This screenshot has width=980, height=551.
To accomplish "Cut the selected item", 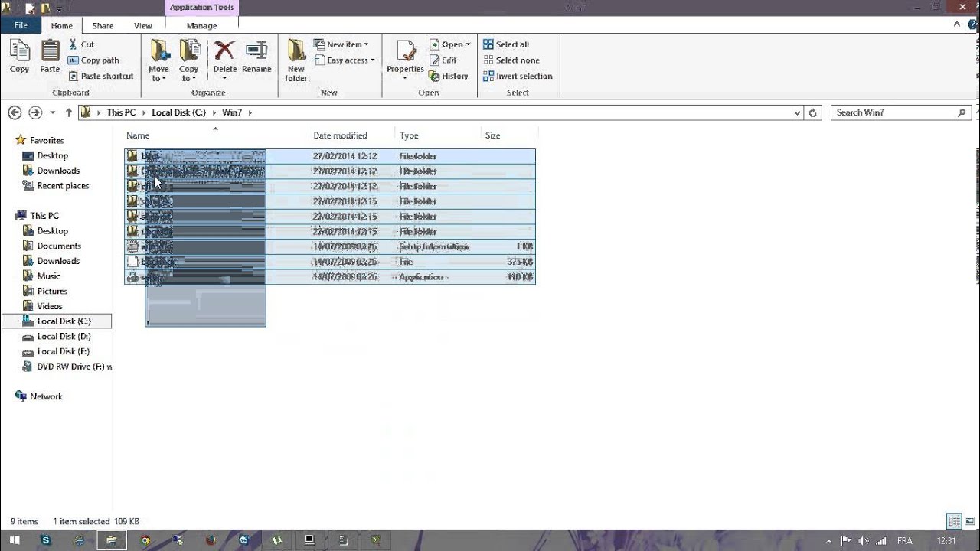I will [81, 44].
